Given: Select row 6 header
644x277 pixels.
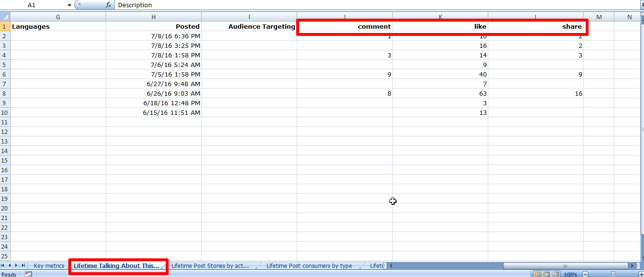Looking at the screenshot, I should (x=5, y=74).
